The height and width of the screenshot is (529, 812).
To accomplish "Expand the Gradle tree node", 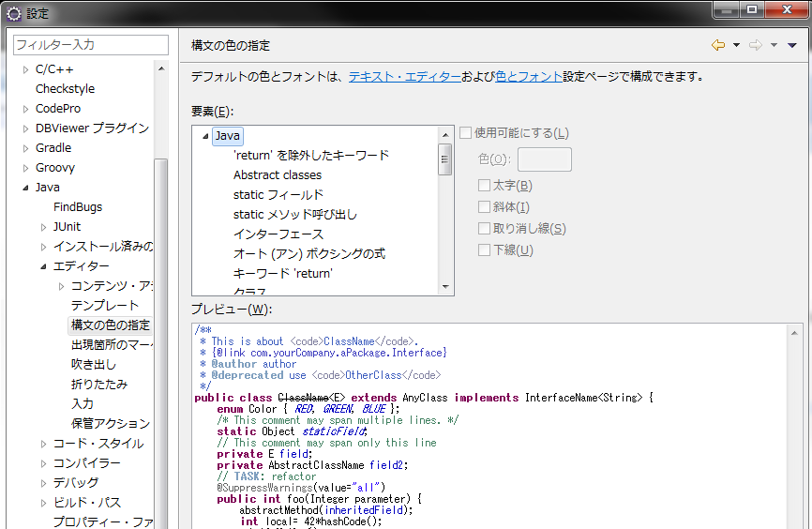I will point(25,148).
